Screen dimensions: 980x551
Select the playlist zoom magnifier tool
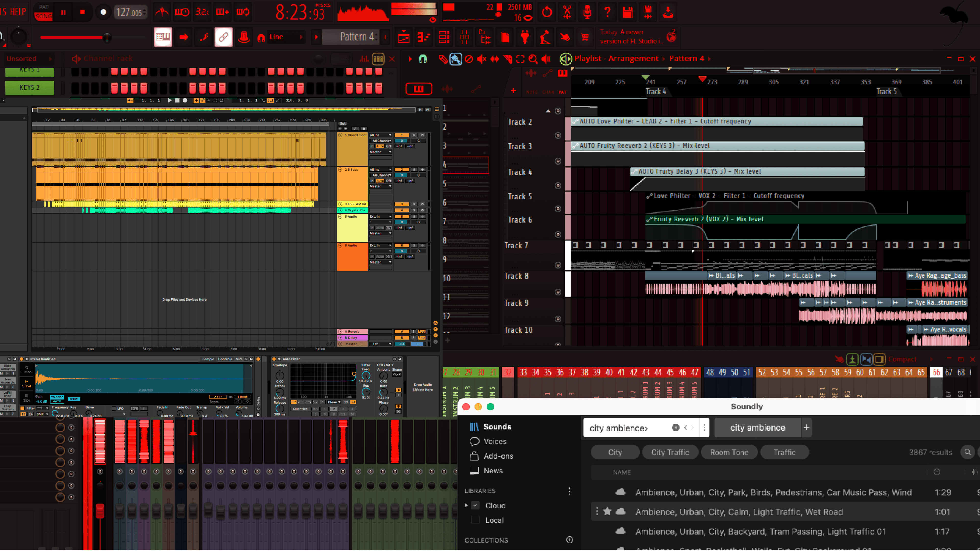(x=533, y=59)
